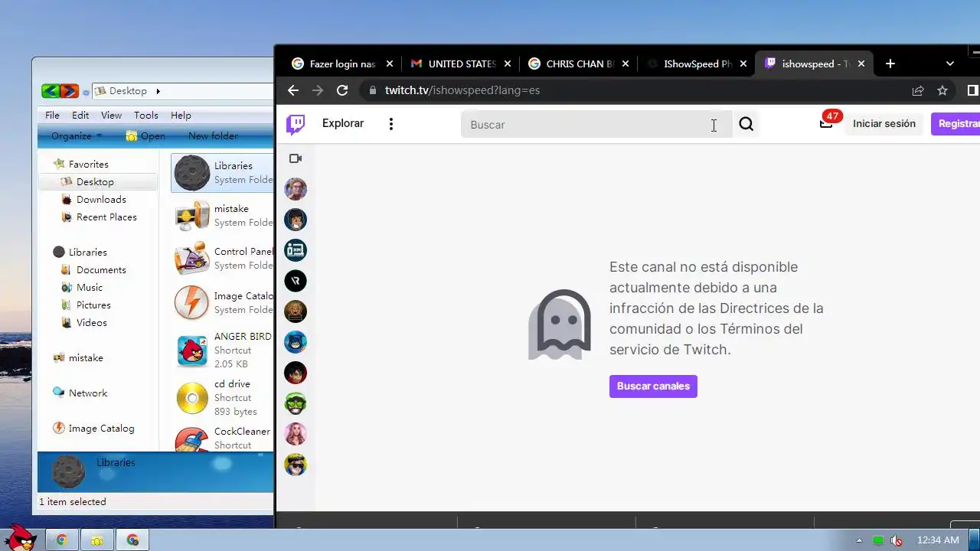The image size is (980, 551).
Task: Click the Explorer red forward button
Action: click(x=69, y=91)
